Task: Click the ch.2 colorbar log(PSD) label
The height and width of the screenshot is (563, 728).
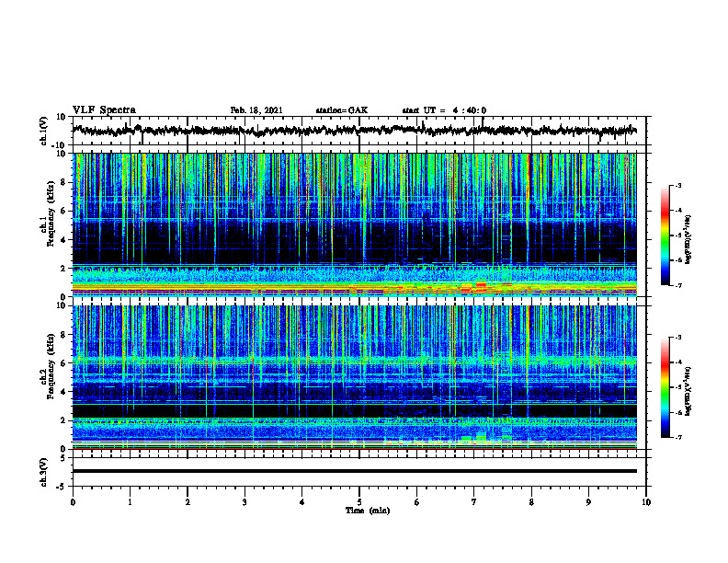Action: pos(688,391)
